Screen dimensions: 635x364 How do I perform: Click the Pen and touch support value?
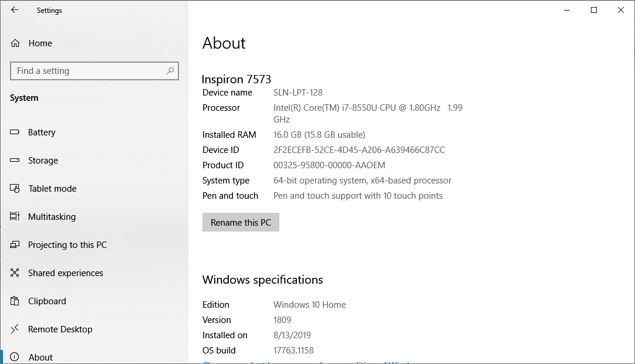[357, 196]
